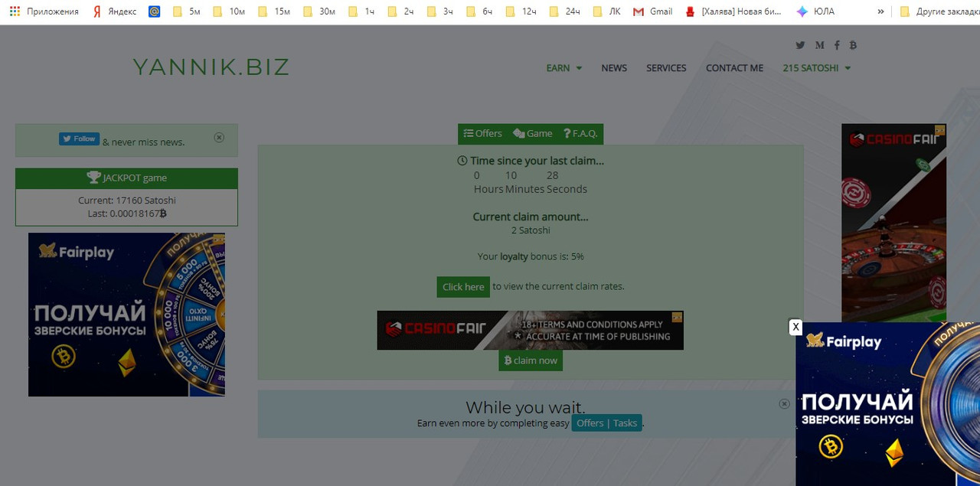
Task: Open the blue @ mail bookmark icon
Action: click(x=154, y=11)
